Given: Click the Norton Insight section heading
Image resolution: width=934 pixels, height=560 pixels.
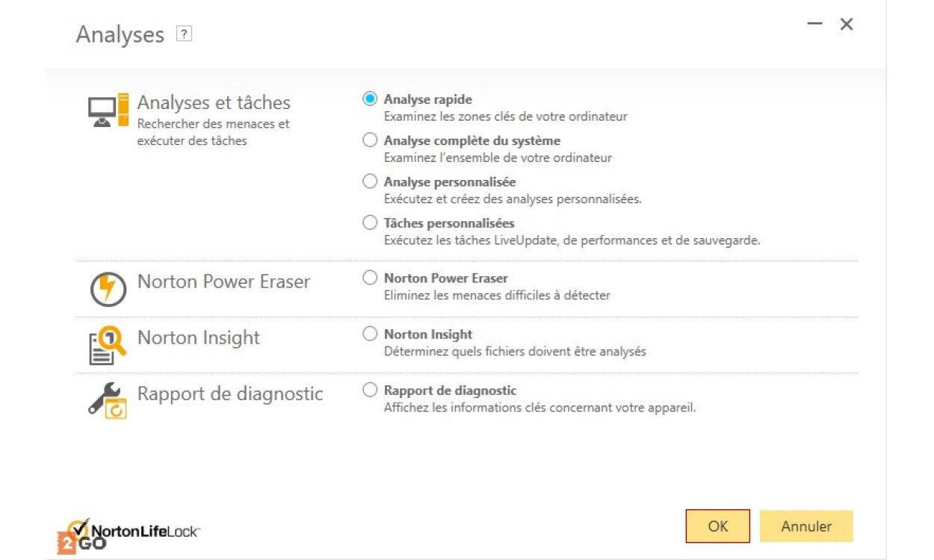Looking at the screenshot, I should (x=199, y=338).
